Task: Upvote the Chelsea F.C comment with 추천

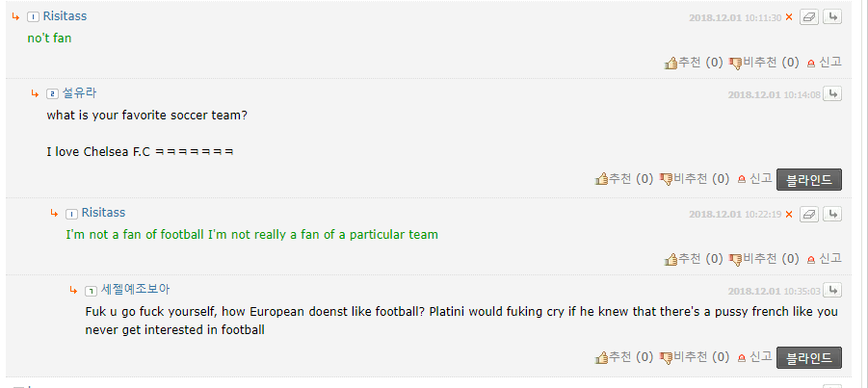Action: click(624, 179)
